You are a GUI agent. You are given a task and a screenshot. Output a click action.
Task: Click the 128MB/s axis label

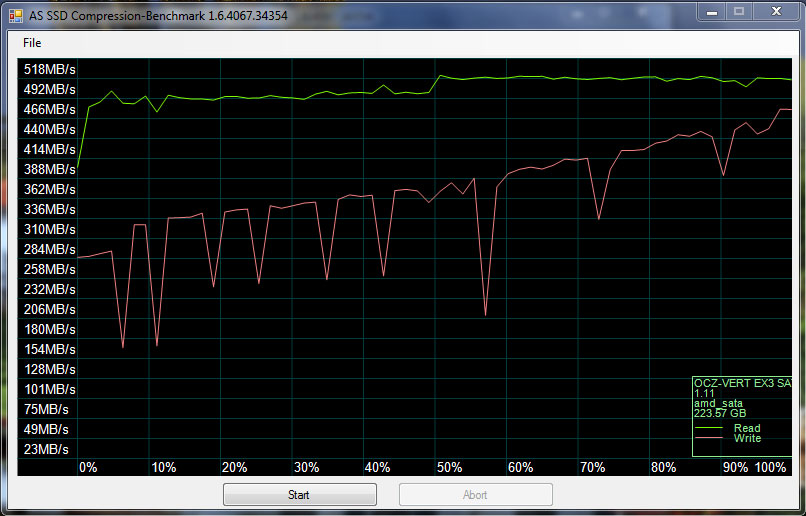click(50, 370)
